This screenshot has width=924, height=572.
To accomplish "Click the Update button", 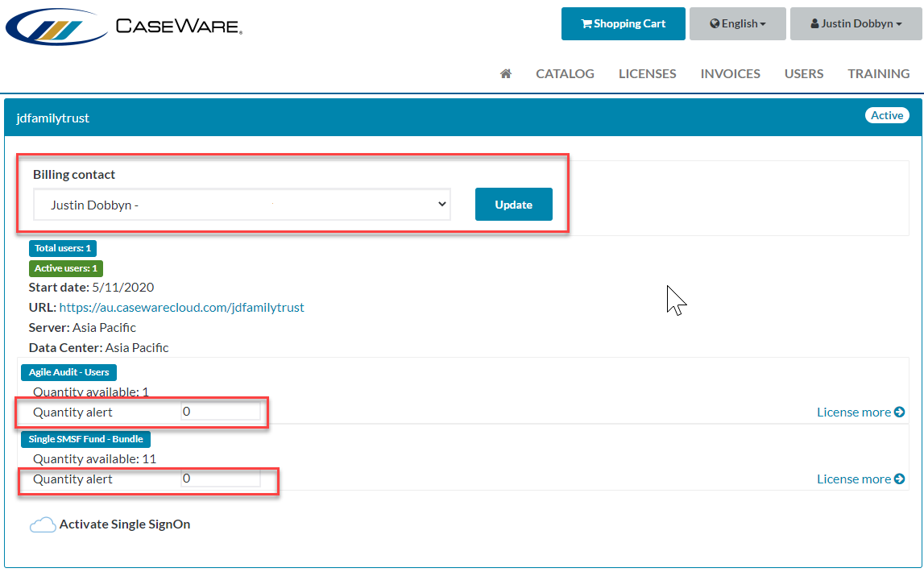I will [x=514, y=205].
